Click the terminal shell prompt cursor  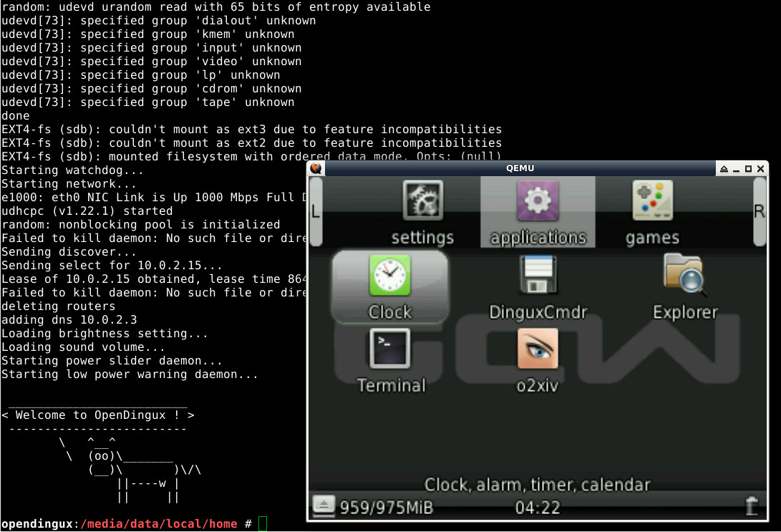click(x=263, y=524)
